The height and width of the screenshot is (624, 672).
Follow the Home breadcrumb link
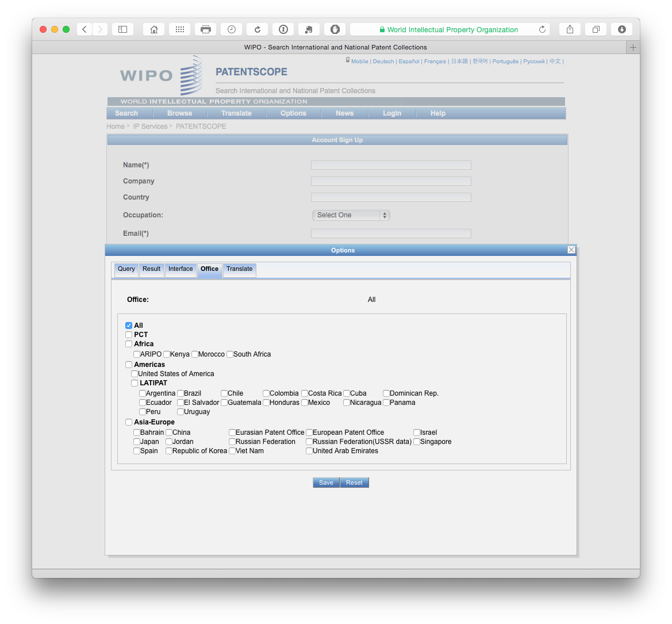(x=116, y=127)
